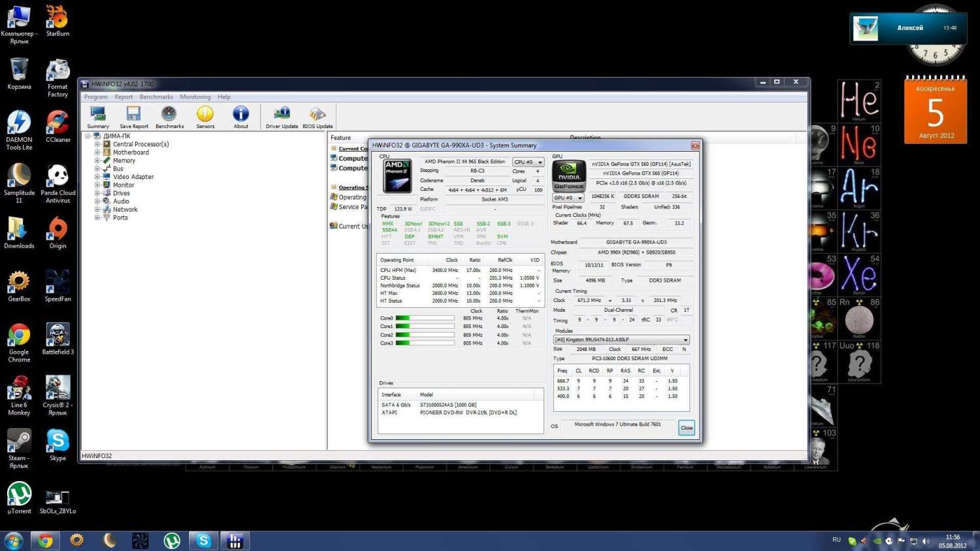Open the Help menu
Viewport: 980px width, 551px height.
[x=224, y=97]
